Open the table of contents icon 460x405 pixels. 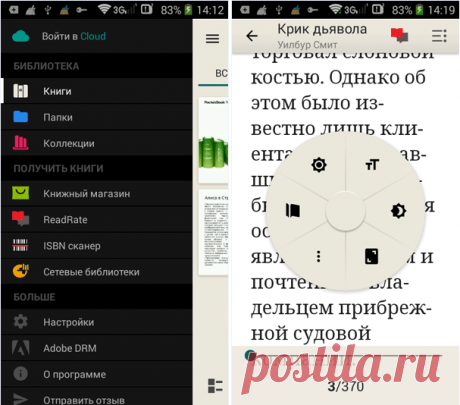439,36
